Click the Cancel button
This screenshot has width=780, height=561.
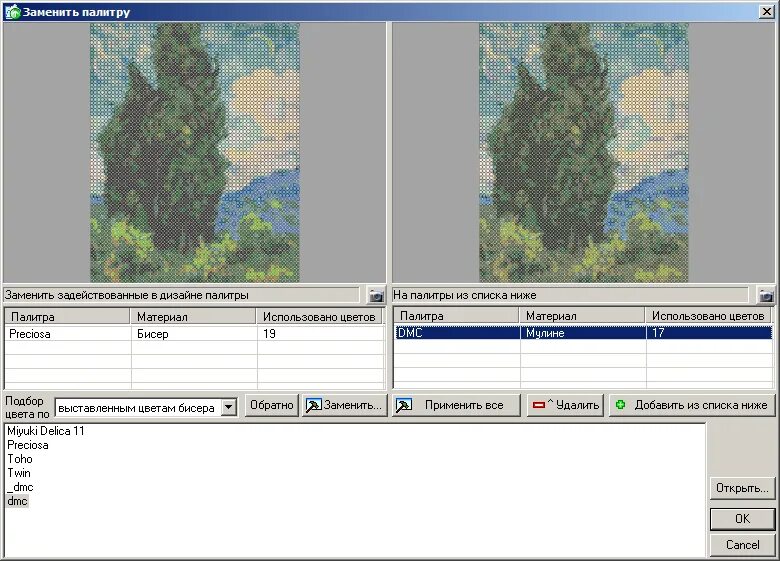coord(742,545)
